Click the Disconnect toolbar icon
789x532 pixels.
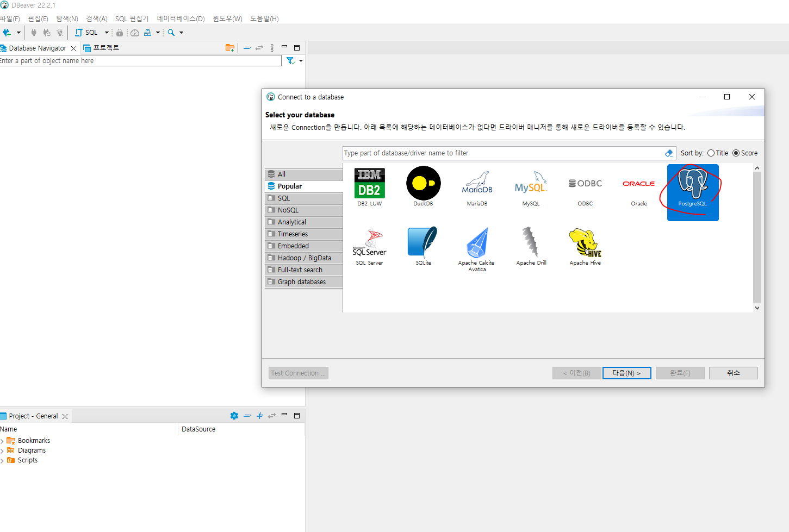pyautogui.click(x=60, y=33)
